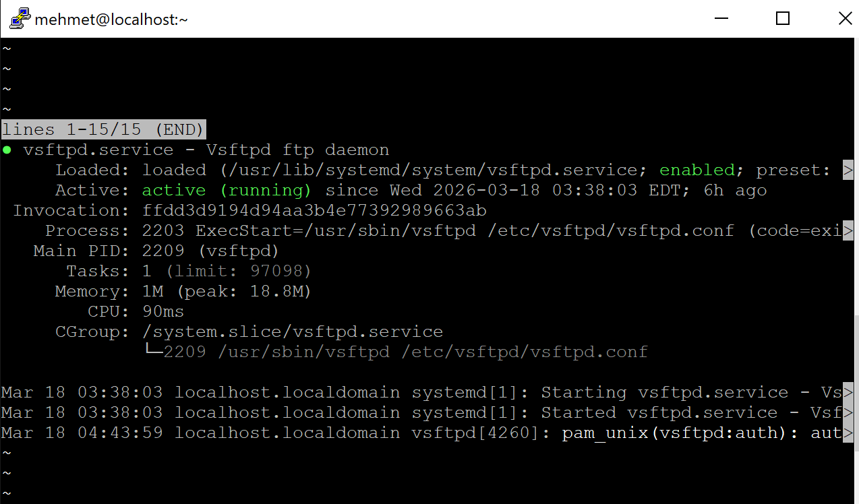Click the /system.slice/vsftpd.service CGroup path
The width and height of the screenshot is (859, 504).
coord(293,332)
